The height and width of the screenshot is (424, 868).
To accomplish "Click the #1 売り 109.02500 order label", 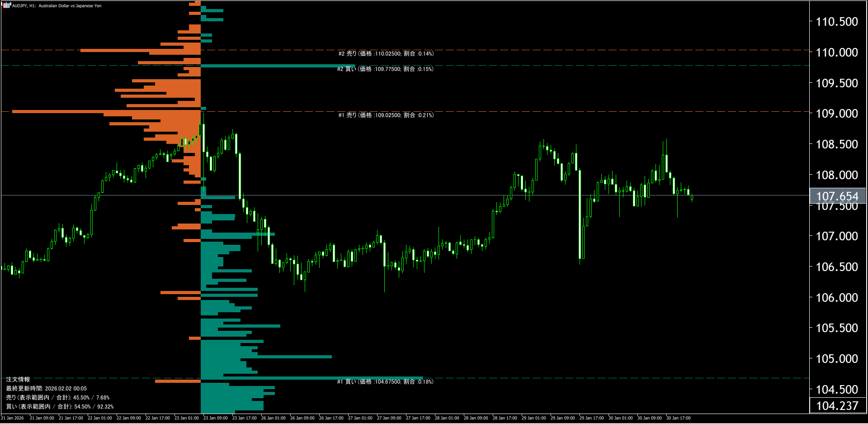I will pos(386,115).
